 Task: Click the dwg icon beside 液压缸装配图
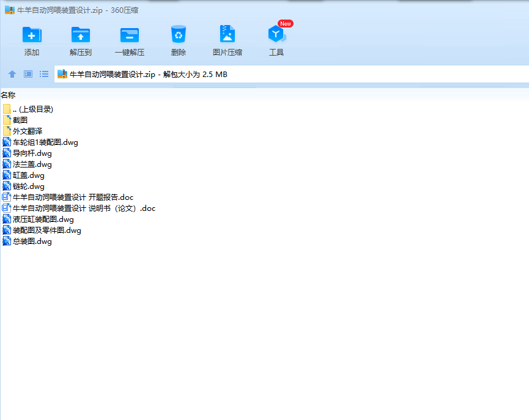click(x=7, y=219)
